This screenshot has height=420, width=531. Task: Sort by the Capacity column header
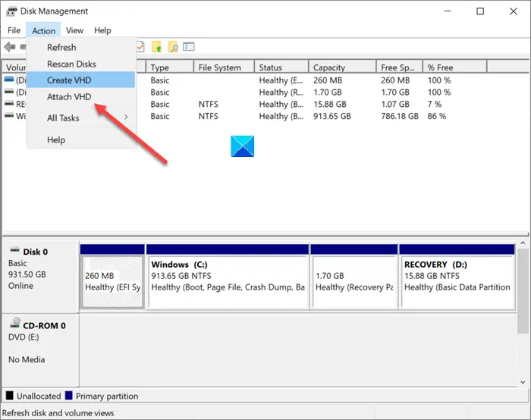click(342, 67)
